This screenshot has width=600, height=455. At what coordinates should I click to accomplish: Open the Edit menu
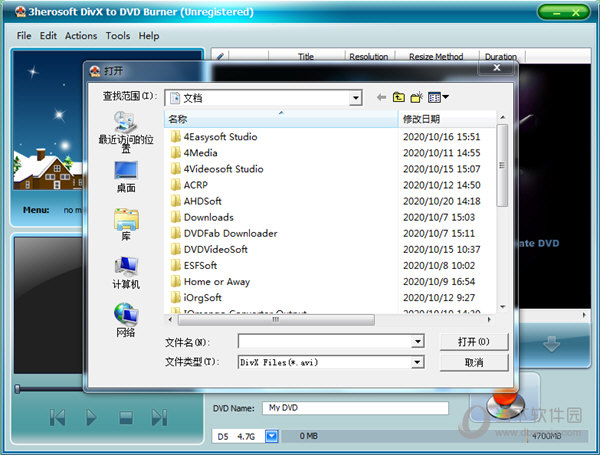[48, 36]
